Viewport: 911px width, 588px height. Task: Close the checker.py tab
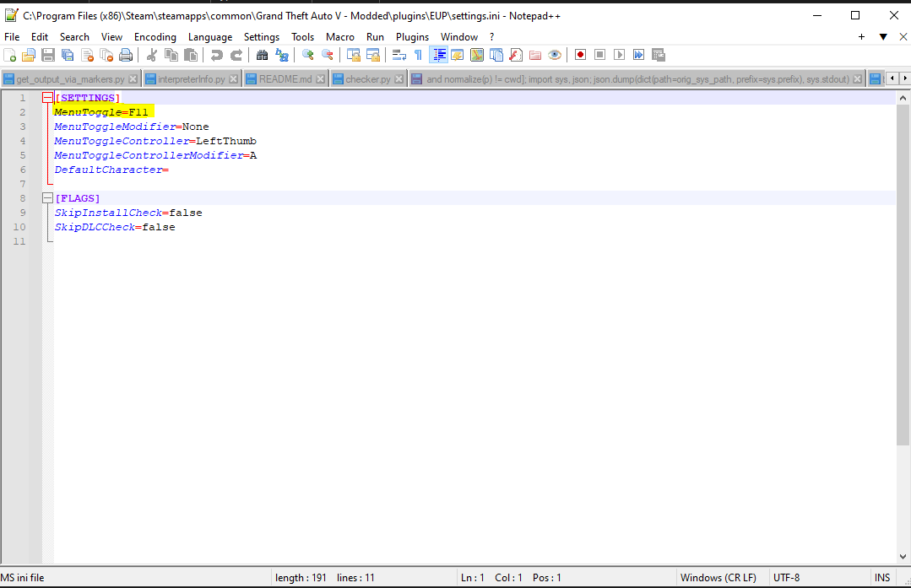(x=399, y=79)
